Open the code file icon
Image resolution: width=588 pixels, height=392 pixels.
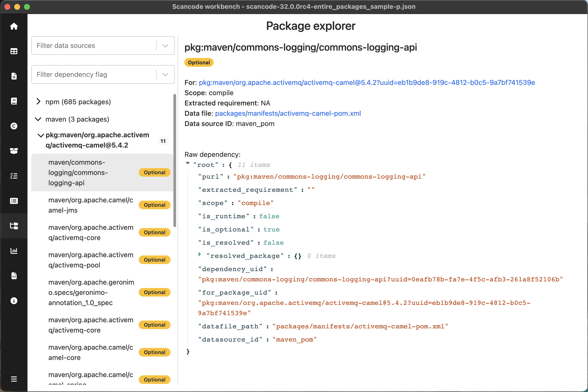coord(14,276)
